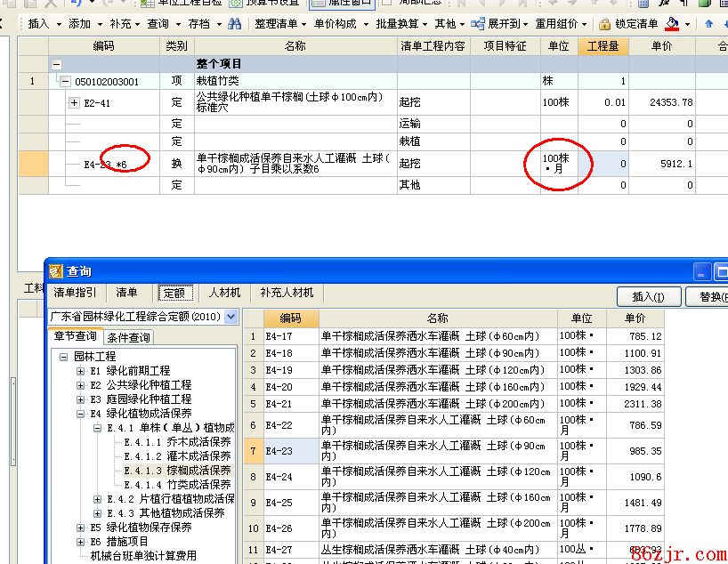Open the 清单指引 tab

pos(76,293)
